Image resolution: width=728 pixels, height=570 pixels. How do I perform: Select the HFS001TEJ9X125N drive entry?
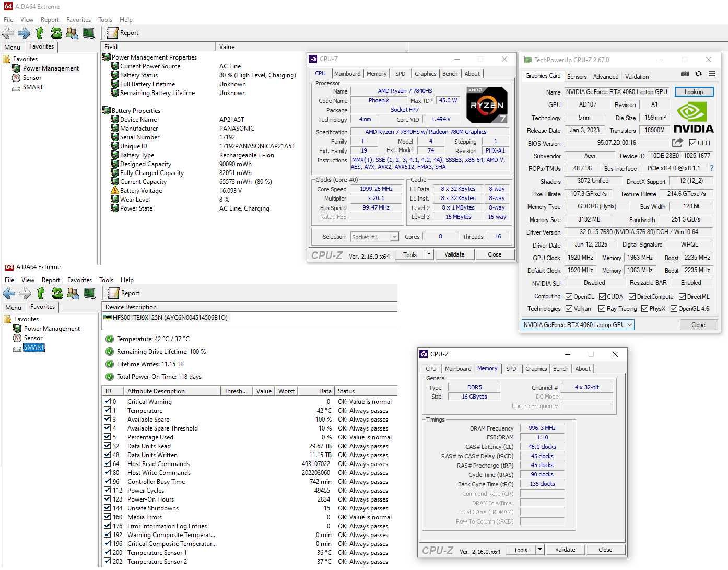tap(170, 318)
